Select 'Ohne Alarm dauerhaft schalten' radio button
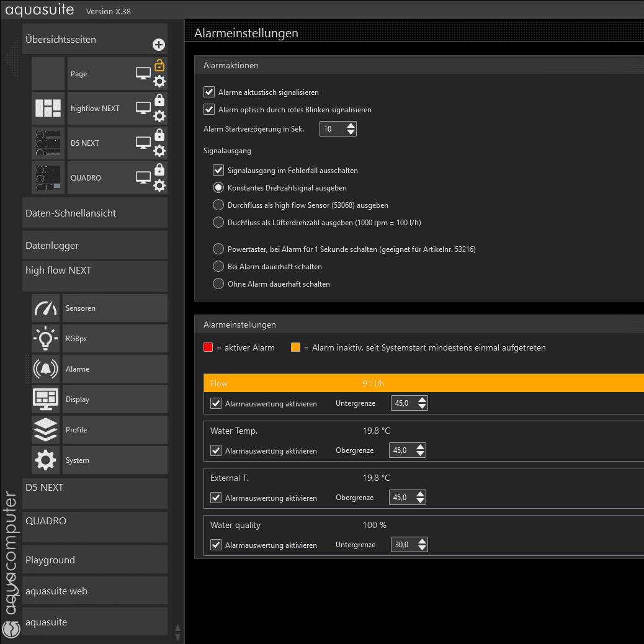Viewport: 644px width, 644px height. (x=218, y=284)
